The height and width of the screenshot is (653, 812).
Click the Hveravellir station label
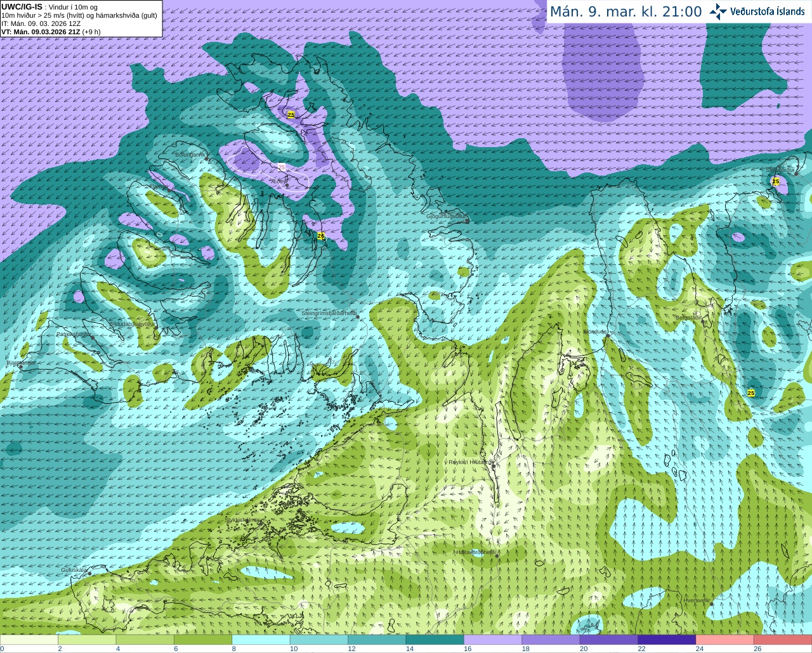tap(697, 600)
